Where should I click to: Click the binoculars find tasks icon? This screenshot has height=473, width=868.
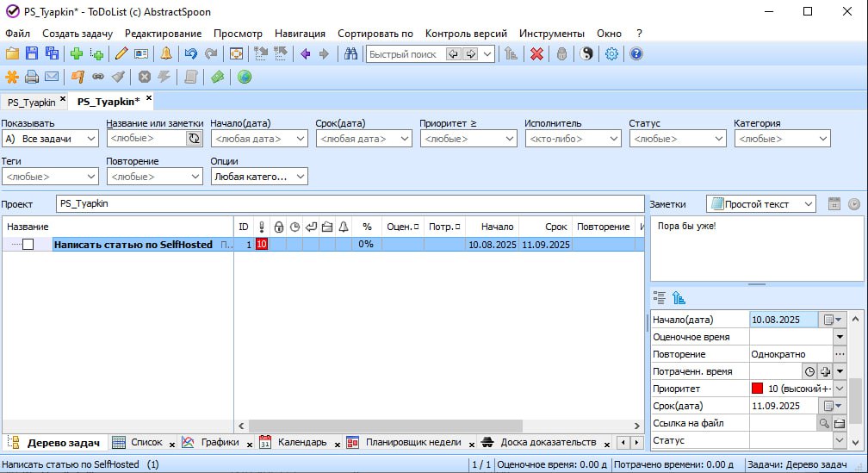tap(350, 54)
